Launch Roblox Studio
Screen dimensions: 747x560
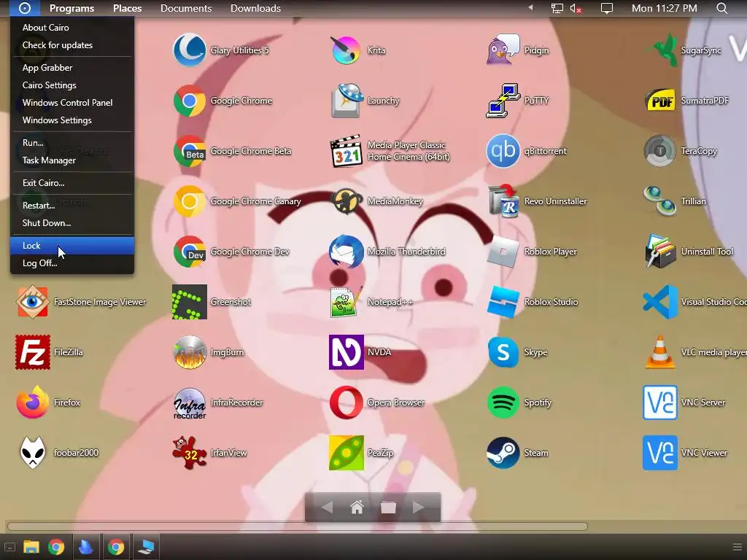(503, 302)
